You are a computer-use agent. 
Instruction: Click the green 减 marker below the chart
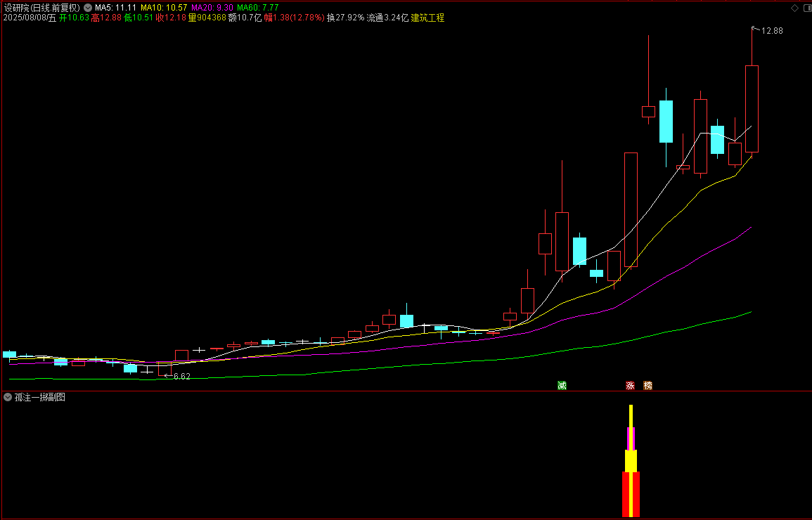[x=562, y=386]
